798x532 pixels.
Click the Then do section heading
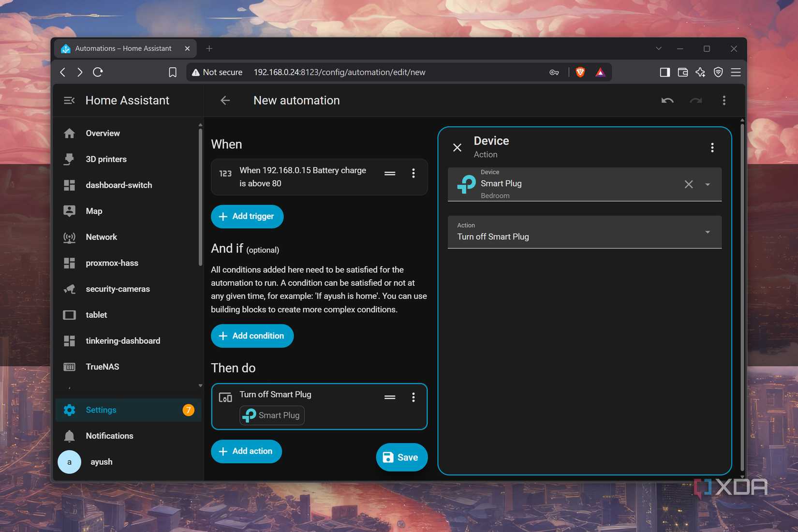(x=233, y=368)
